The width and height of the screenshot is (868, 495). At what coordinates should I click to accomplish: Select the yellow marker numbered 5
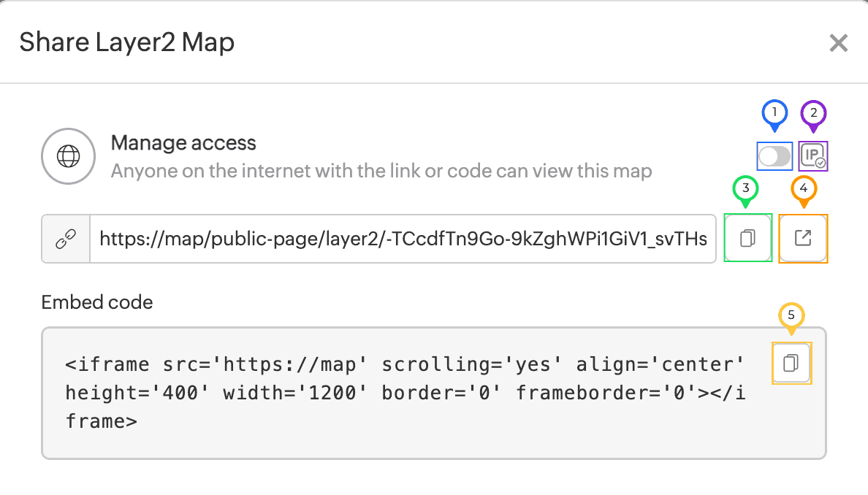791,315
